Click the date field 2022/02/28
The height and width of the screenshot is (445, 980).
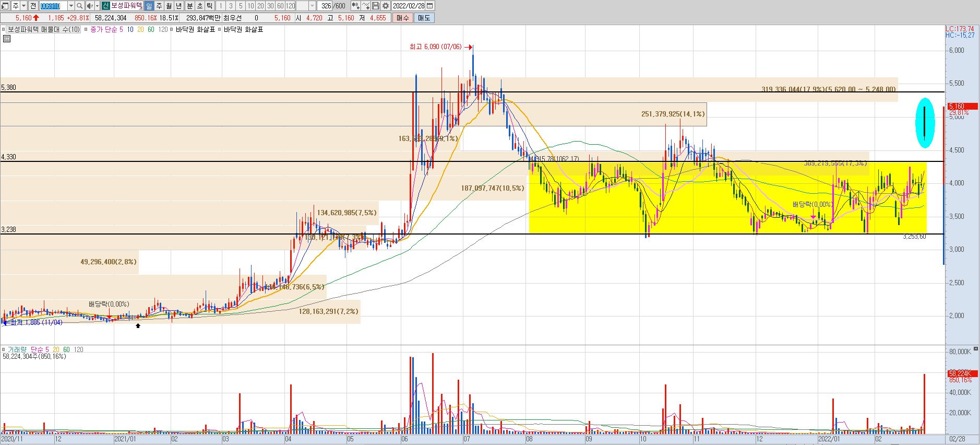pos(409,6)
